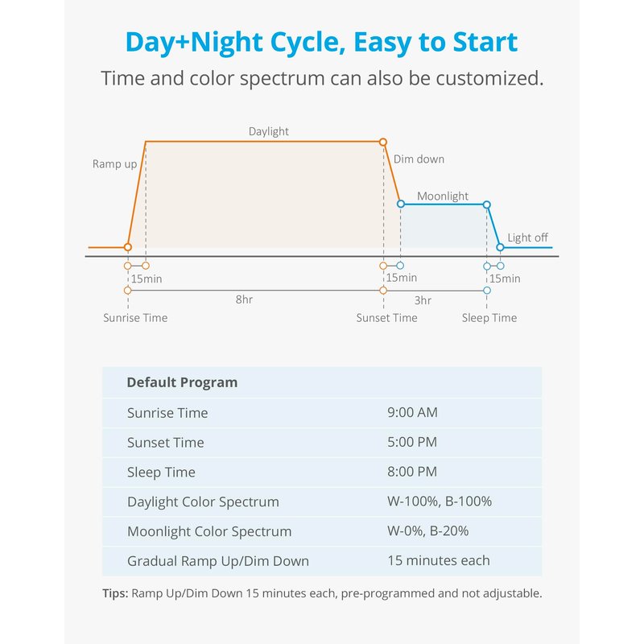This screenshot has width=644, height=644.
Task: Select the Moonlight label on the chart
Action: point(443,196)
